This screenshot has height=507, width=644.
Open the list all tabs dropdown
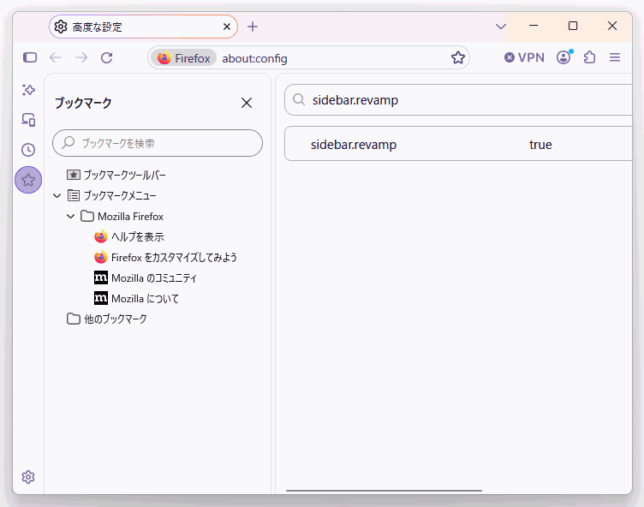pyautogui.click(x=501, y=27)
